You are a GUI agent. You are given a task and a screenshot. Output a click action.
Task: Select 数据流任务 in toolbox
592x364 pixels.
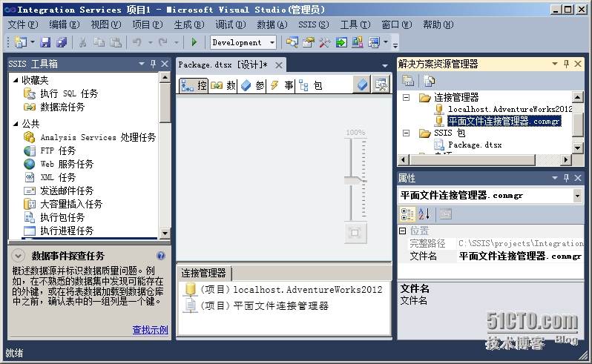(62, 107)
